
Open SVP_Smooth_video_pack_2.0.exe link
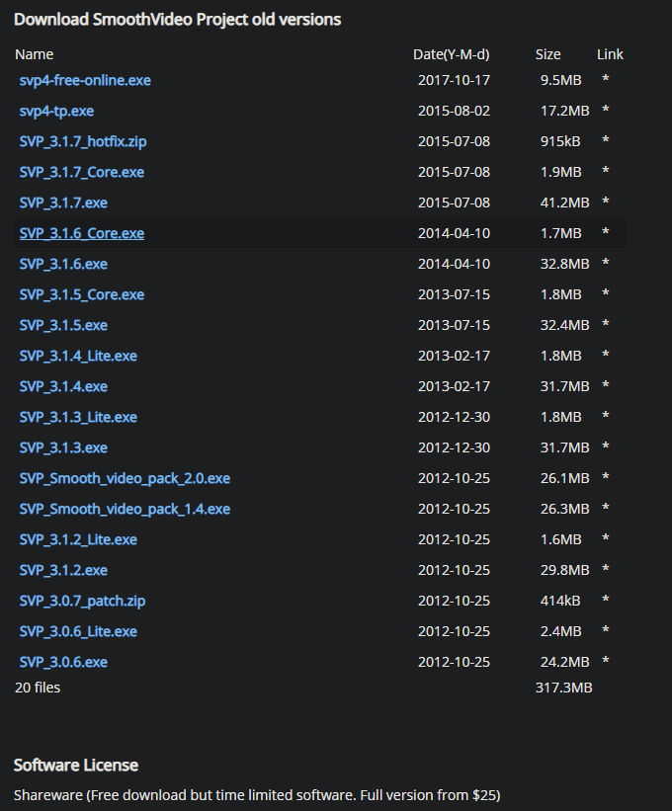[125, 478]
